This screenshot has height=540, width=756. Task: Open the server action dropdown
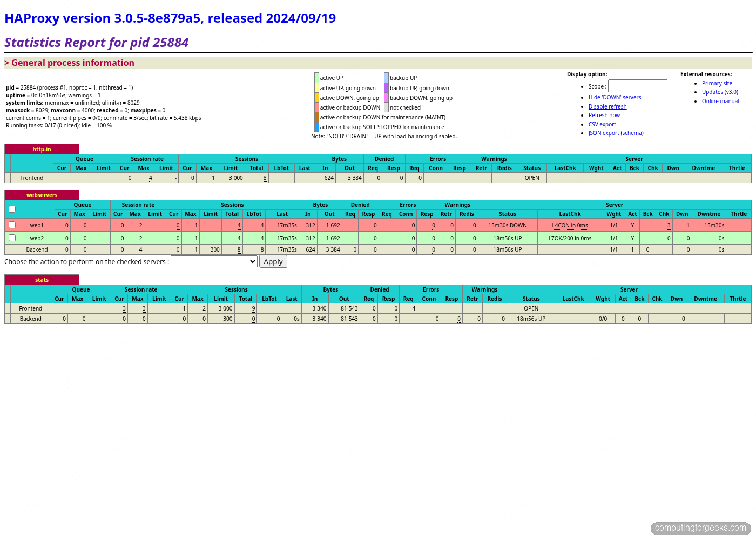(213, 261)
